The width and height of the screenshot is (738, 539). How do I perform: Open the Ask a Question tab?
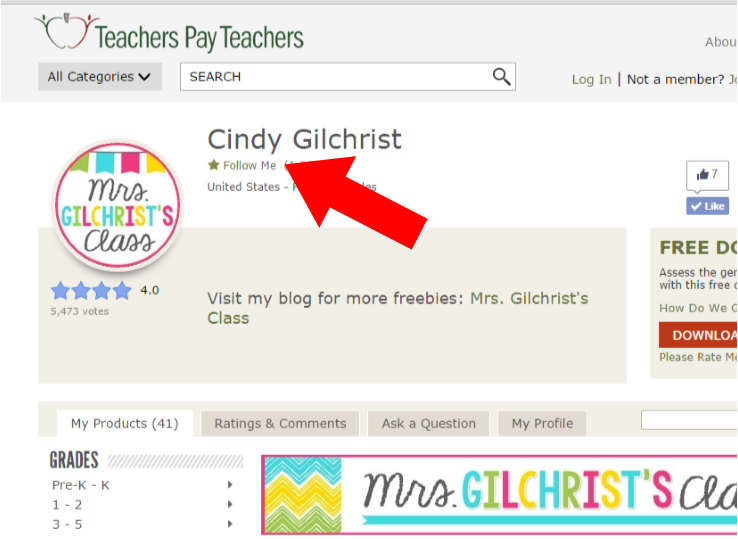point(428,423)
